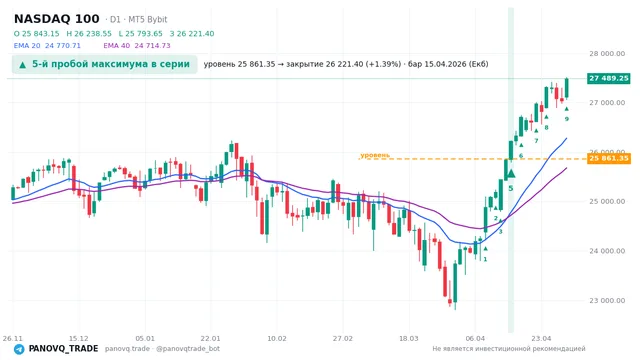Select breakout marker number 8
This screenshot has height=360, width=640.
coord(547,127)
